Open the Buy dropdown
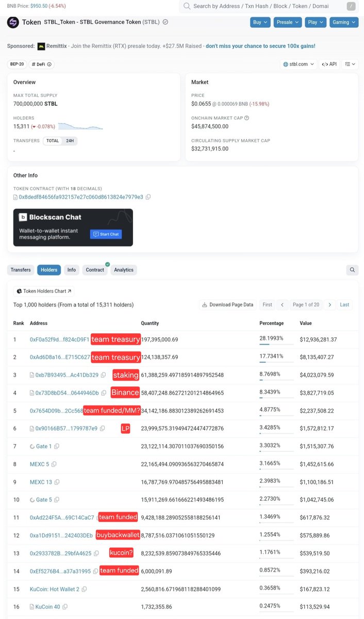The height and width of the screenshot is (619, 364). click(261, 22)
